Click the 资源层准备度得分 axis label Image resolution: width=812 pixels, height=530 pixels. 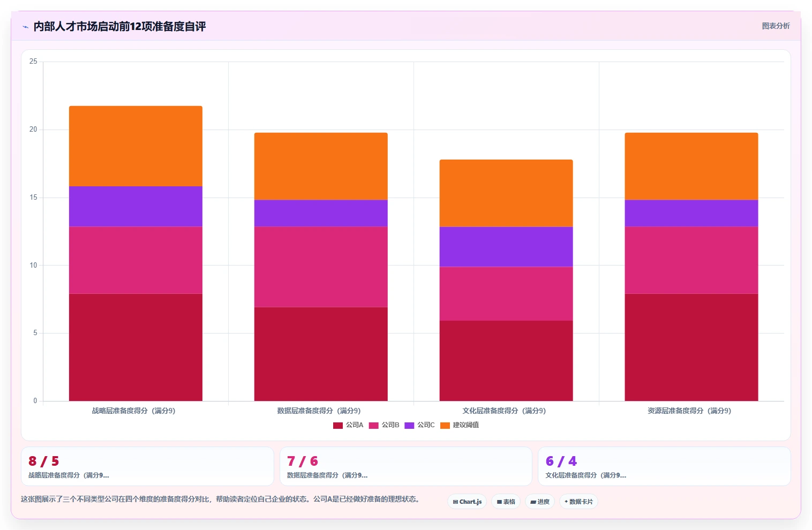tap(689, 411)
